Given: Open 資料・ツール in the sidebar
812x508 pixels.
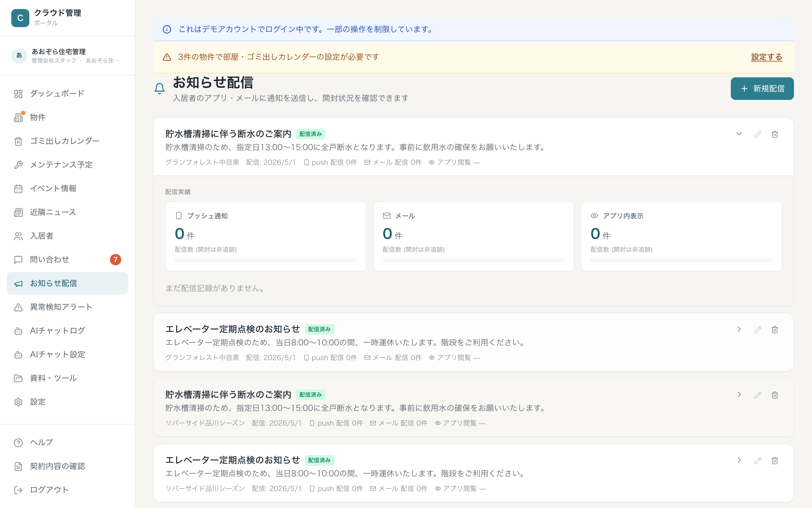Looking at the screenshot, I should pyautogui.click(x=67, y=378).
